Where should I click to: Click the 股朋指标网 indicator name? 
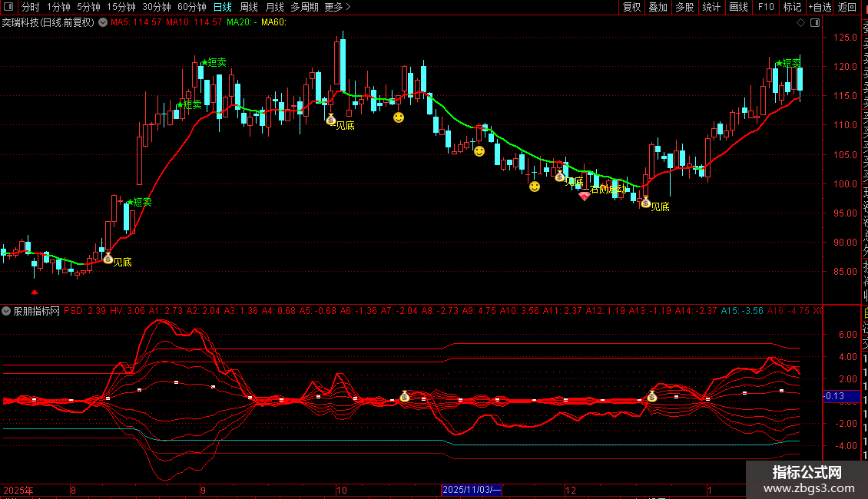click(x=37, y=311)
